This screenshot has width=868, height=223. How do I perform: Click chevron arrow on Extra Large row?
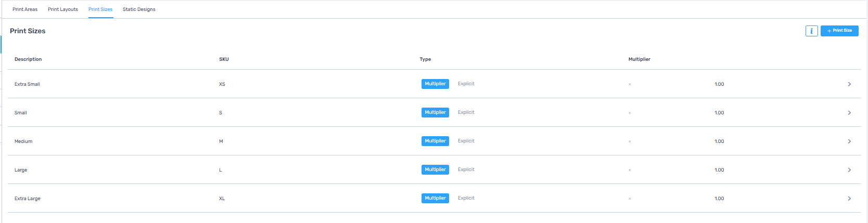coord(849,199)
